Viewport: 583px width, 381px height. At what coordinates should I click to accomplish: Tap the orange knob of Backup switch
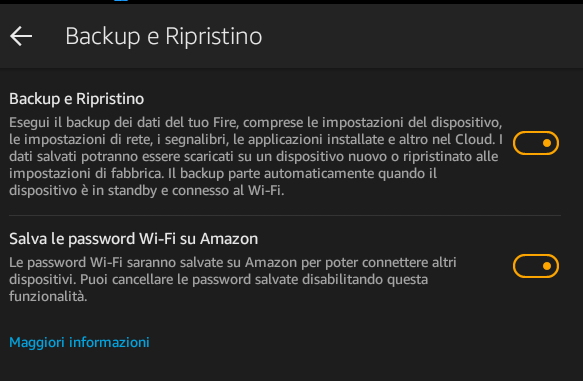point(547,143)
